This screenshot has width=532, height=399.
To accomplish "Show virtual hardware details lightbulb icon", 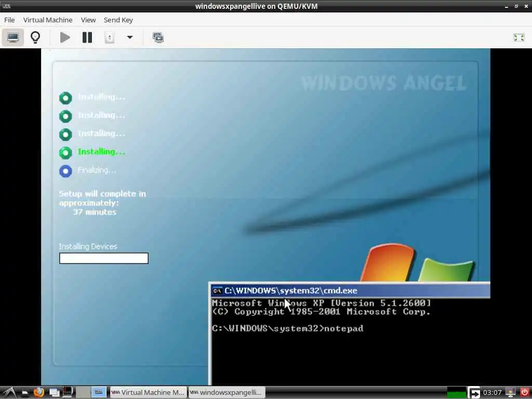I will pyautogui.click(x=35, y=37).
